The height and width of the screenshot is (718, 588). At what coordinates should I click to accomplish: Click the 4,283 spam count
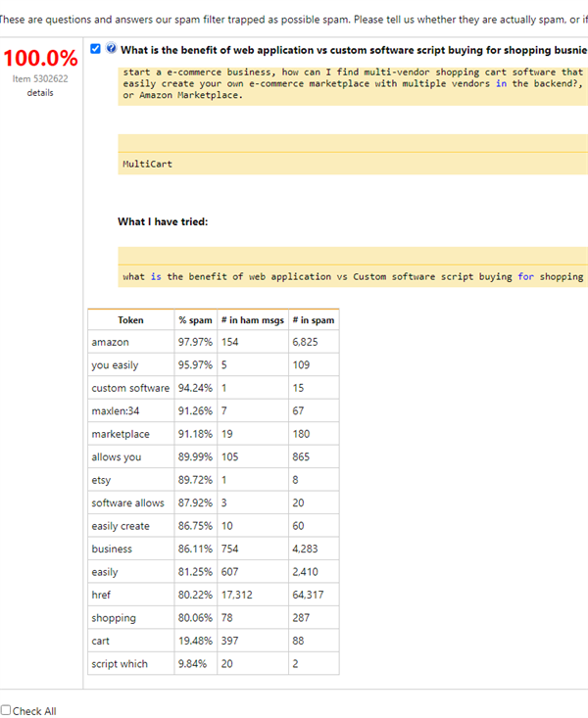(305, 549)
